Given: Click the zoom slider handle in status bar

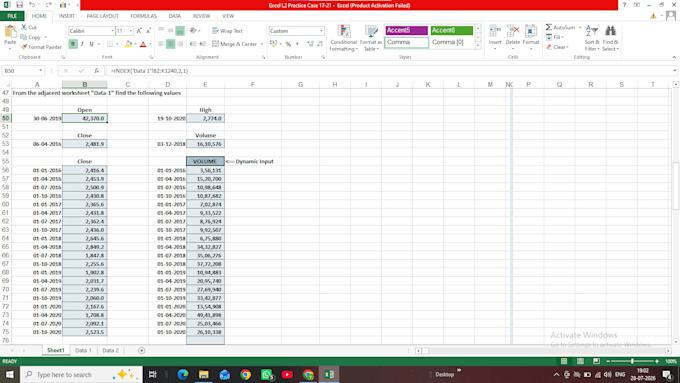Looking at the screenshot, I should tap(632, 361).
